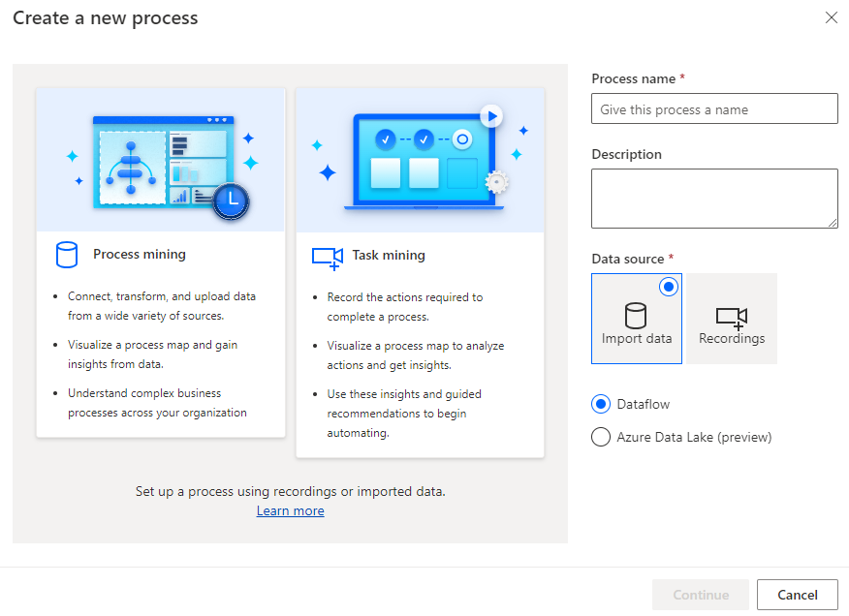
Task: Select the Import data source radio indicator
Action: [668, 287]
